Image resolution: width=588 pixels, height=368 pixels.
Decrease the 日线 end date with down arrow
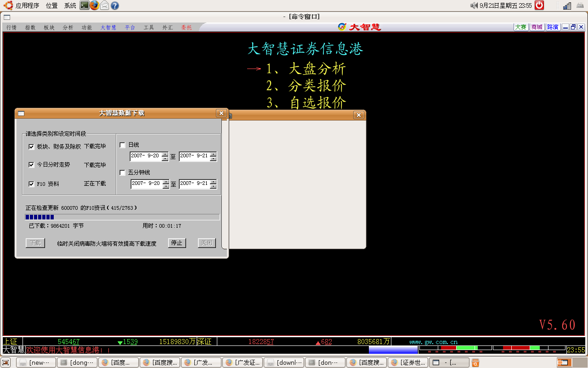(x=213, y=159)
